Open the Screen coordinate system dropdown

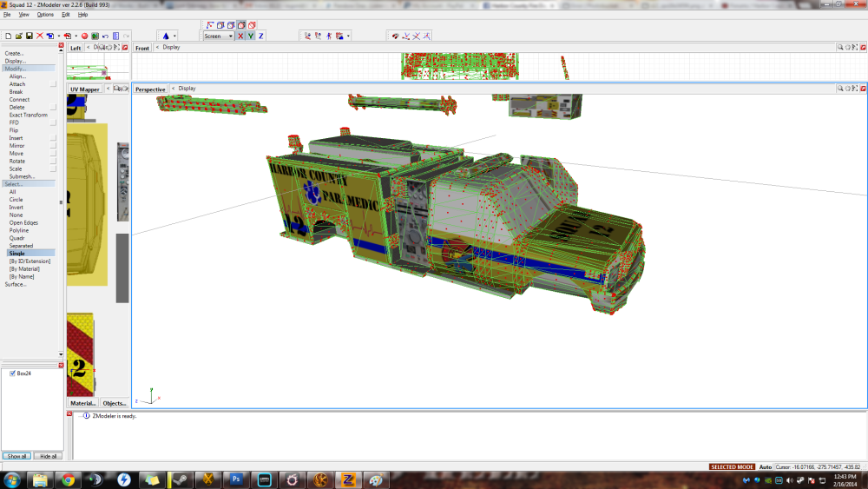[x=219, y=36]
